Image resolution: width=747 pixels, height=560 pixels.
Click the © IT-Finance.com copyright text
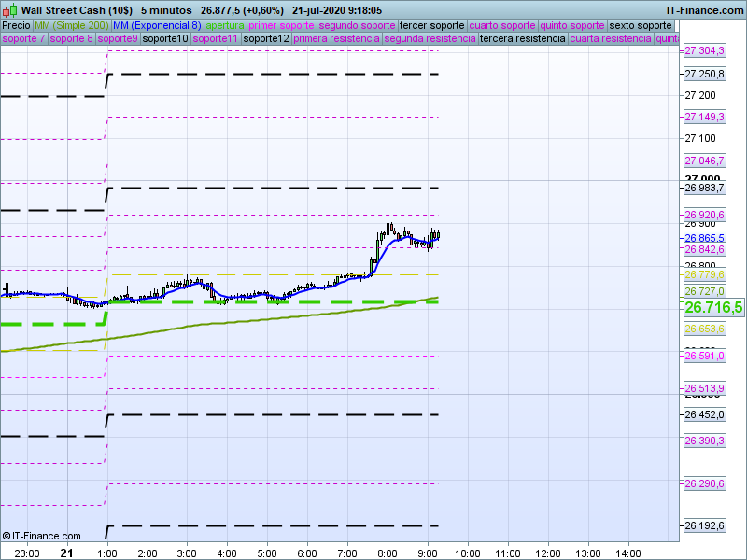pyautogui.click(x=41, y=536)
